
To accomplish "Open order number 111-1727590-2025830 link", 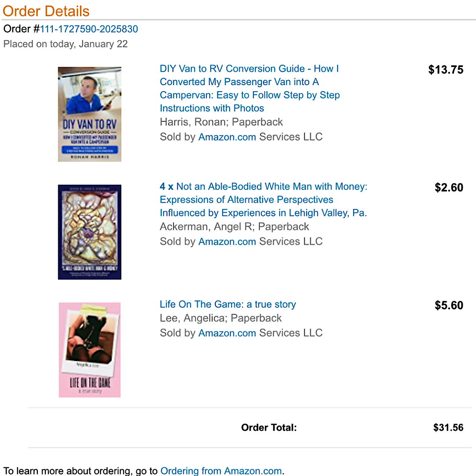I will click(89, 30).
